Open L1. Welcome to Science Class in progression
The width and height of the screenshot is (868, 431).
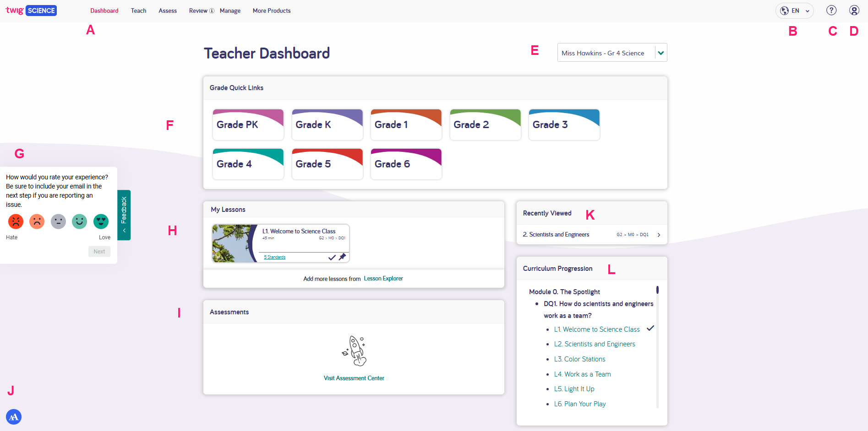click(x=597, y=329)
